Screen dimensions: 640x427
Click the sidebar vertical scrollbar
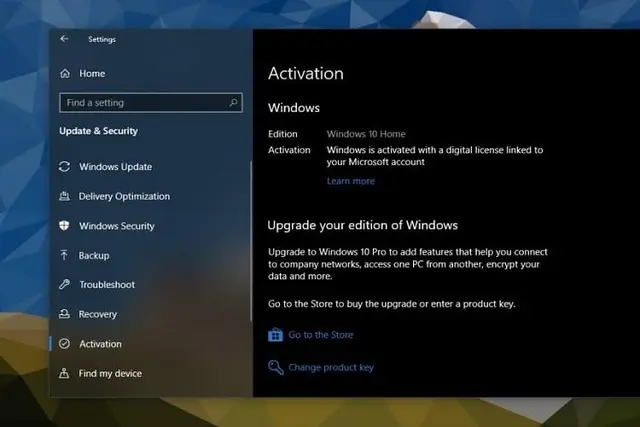[251, 241]
